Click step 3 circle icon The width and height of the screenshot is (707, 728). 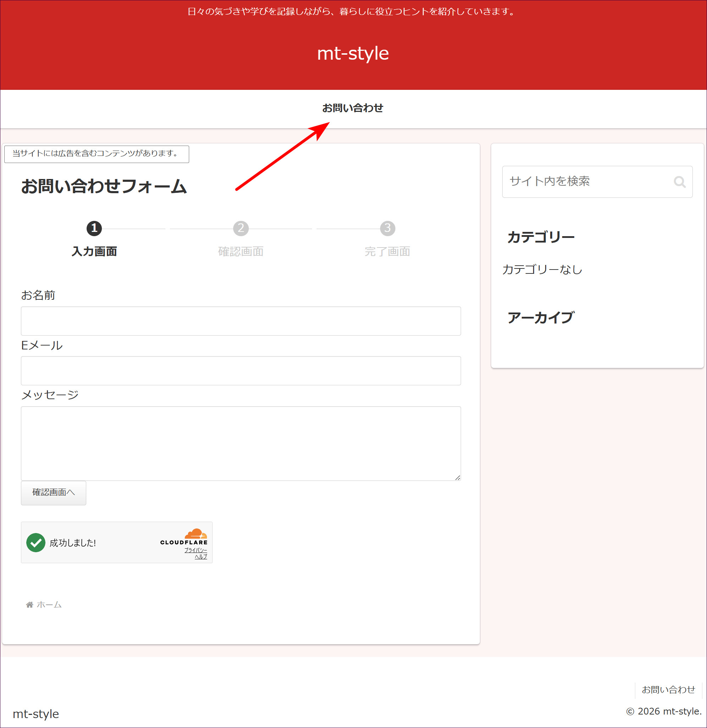pos(387,228)
